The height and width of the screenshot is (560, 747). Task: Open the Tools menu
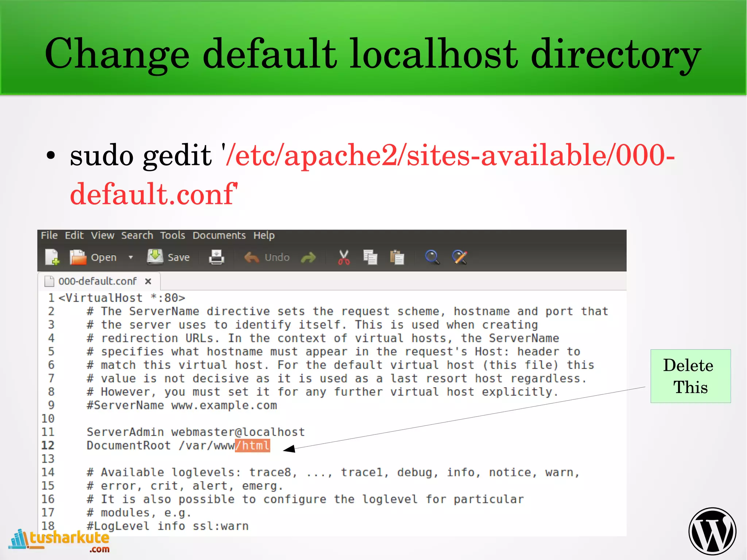pyautogui.click(x=173, y=235)
